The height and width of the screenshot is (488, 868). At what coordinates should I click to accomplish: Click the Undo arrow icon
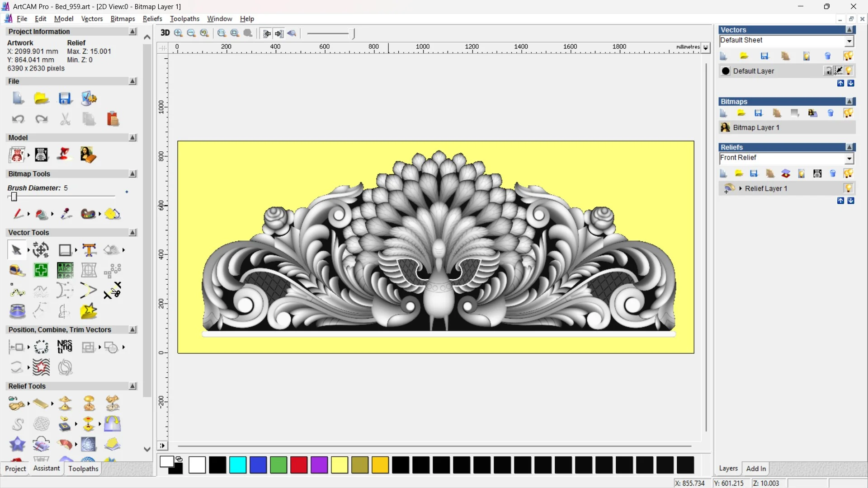point(18,119)
